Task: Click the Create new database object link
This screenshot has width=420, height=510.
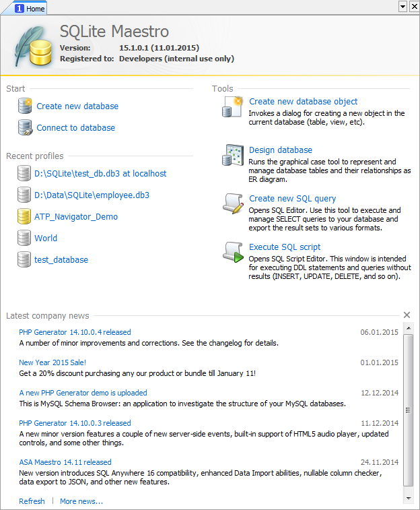Action: [x=303, y=102]
